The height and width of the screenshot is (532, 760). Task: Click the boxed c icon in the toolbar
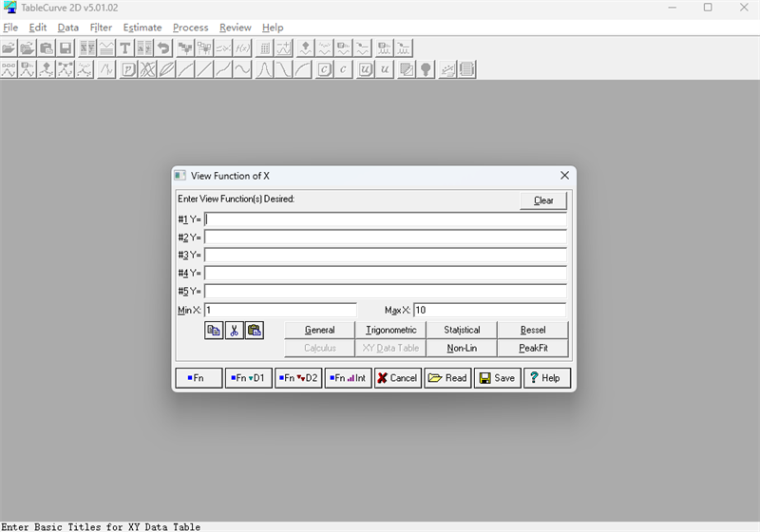324,69
